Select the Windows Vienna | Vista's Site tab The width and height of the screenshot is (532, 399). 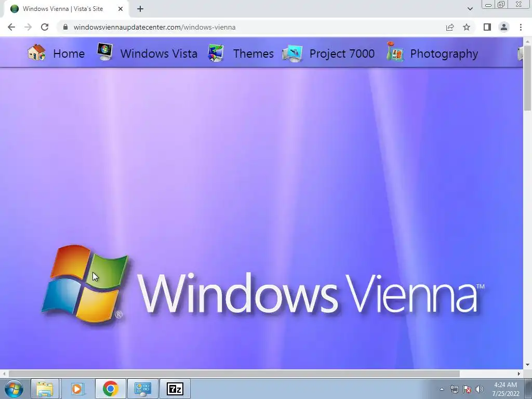[66, 9]
